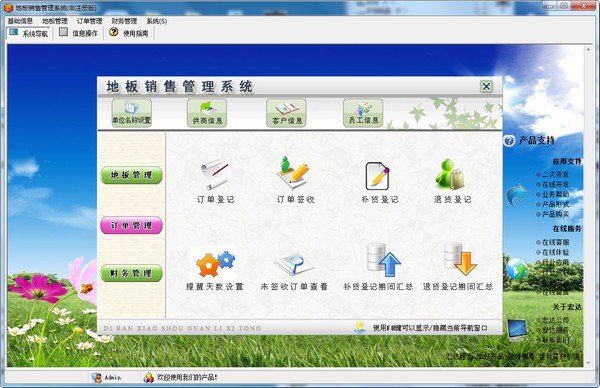Click the globe icon beside 在线服务

coord(517,269)
